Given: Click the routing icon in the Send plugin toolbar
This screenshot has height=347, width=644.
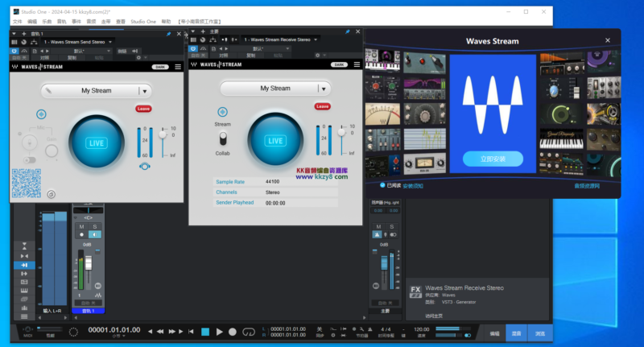Looking at the screenshot, I should (34, 42).
